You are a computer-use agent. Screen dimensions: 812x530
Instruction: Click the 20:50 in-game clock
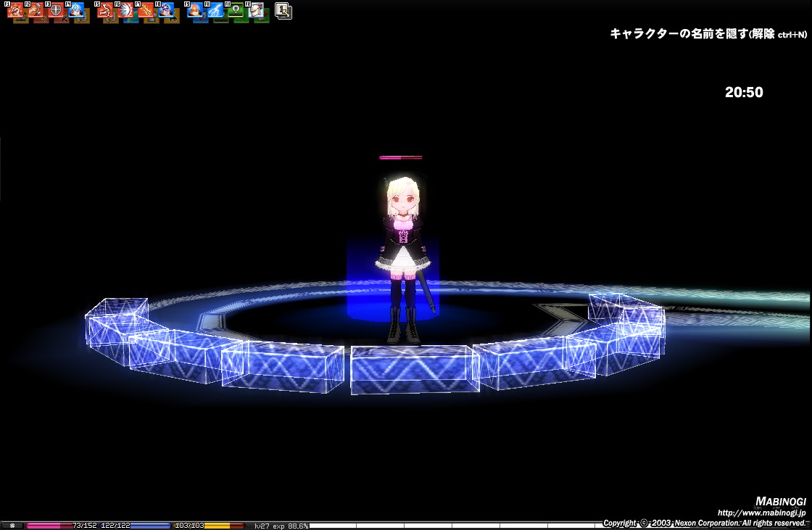[x=744, y=92]
